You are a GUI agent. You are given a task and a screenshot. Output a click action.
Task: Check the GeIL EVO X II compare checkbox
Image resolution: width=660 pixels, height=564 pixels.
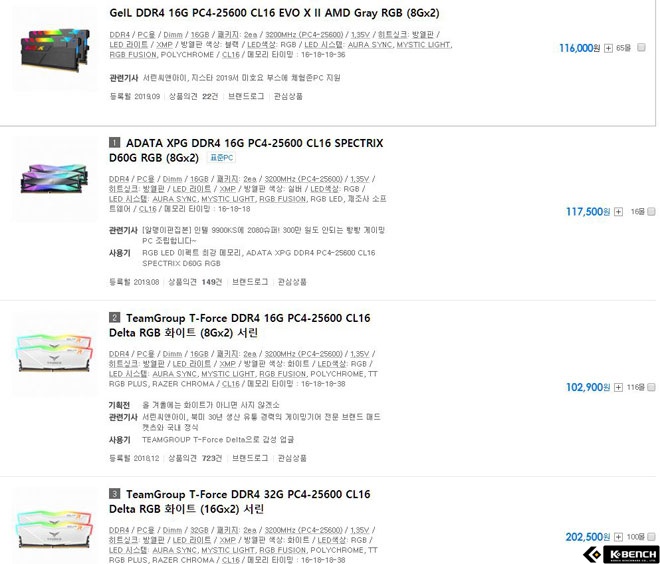click(641, 47)
